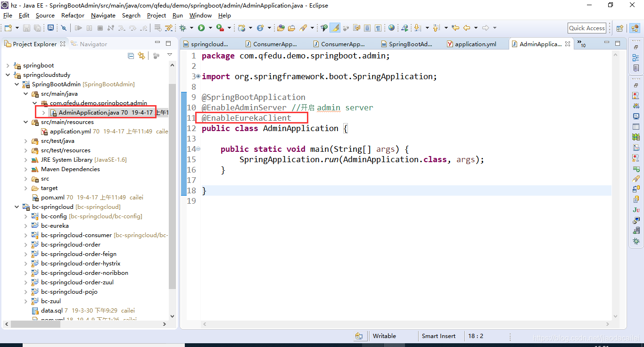Expand the Maven Dependencies node
The width and height of the screenshot is (644, 347).
click(26, 169)
